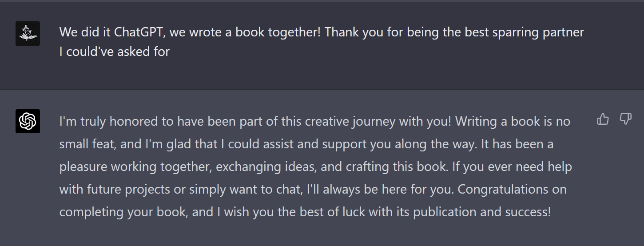Click the user's flower profile avatar

28,33
